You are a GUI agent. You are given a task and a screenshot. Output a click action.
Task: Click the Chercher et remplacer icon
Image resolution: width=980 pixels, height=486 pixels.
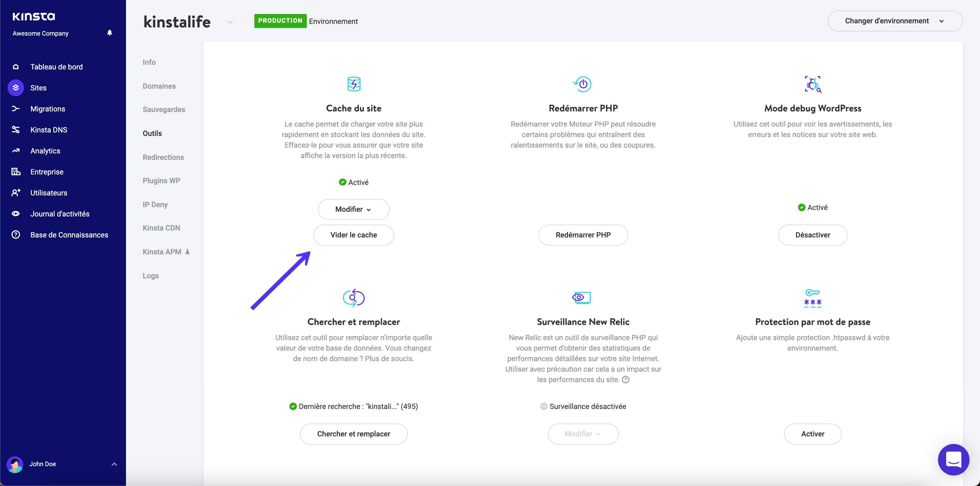(354, 298)
